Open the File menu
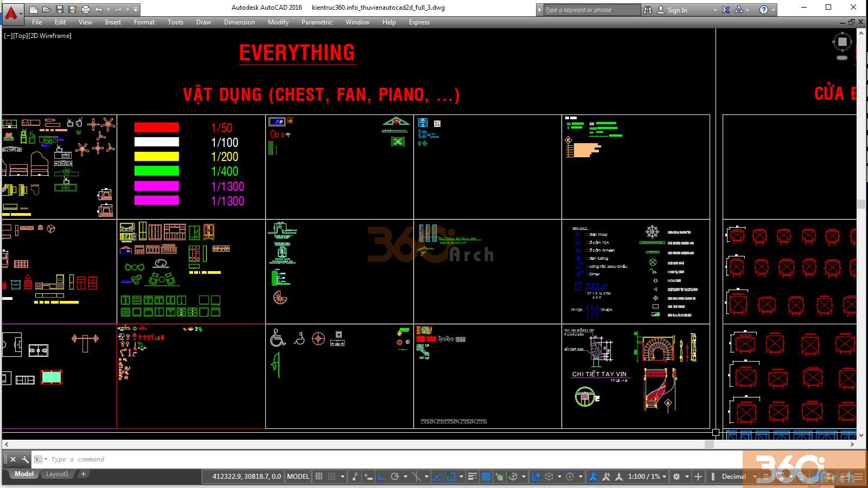The image size is (868, 488). pos(37,22)
